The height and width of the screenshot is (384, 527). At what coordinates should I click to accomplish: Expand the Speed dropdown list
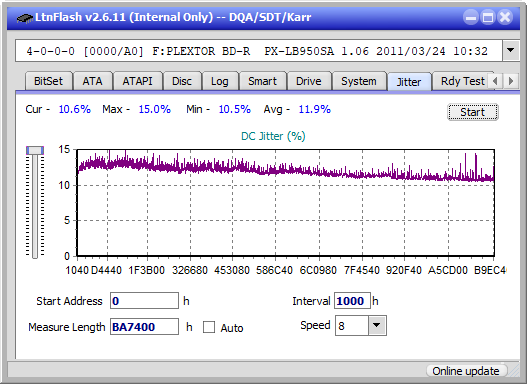[x=377, y=325]
